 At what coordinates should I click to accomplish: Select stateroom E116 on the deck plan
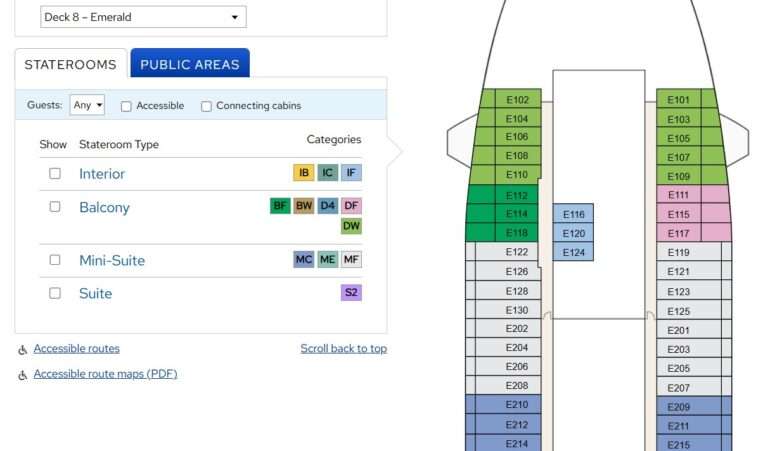coord(573,214)
